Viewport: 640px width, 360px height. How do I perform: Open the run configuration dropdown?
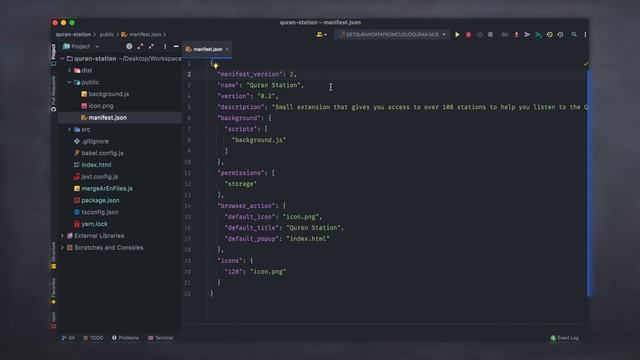(393, 35)
